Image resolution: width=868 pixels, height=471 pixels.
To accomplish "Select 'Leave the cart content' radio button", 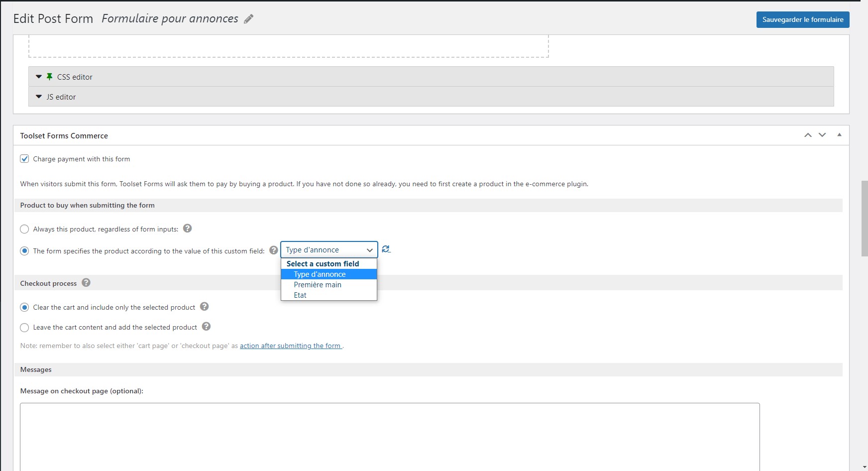I will (x=24, y=328).
